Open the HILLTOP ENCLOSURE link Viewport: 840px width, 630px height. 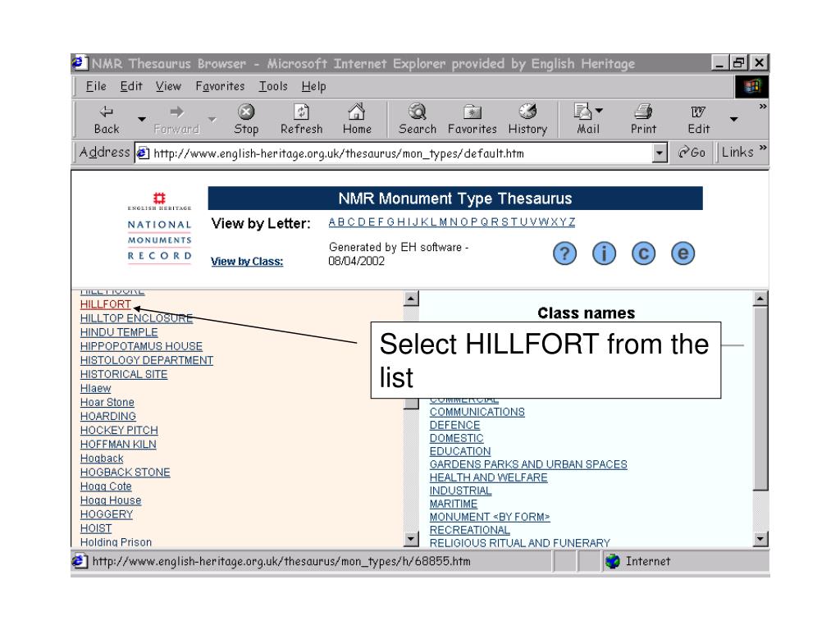pos(136,318)
